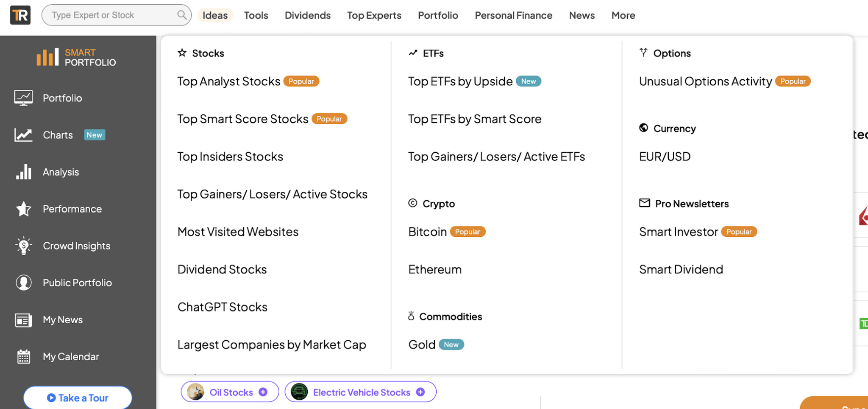Open the Tools navigation menu

pyautogui.click(x=256, y=15)
